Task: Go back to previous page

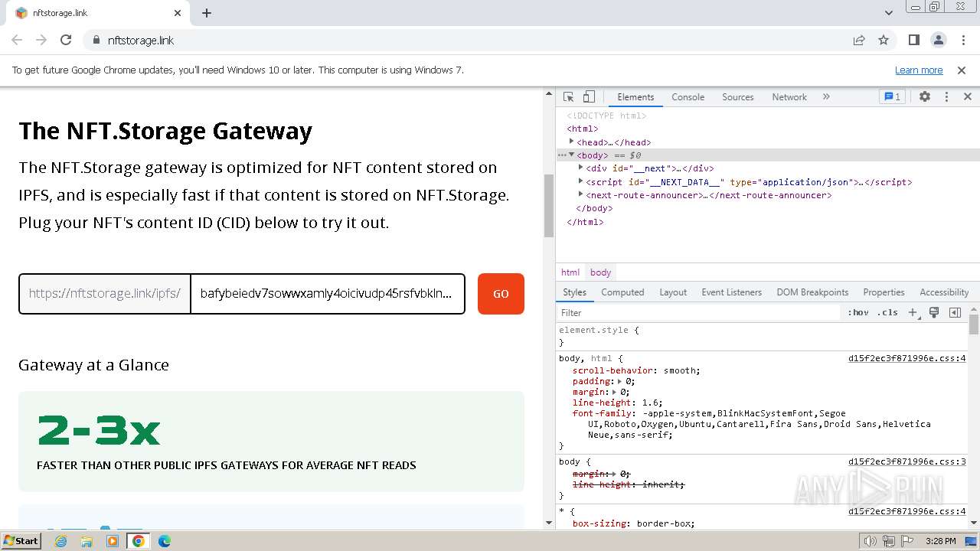Action: [17, 40]
